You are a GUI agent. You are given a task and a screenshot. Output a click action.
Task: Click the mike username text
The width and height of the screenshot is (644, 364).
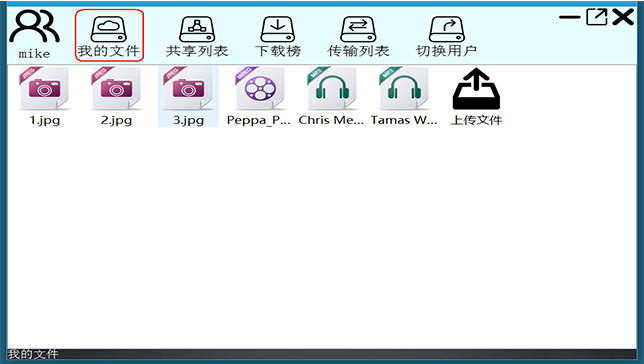[34, 54]
